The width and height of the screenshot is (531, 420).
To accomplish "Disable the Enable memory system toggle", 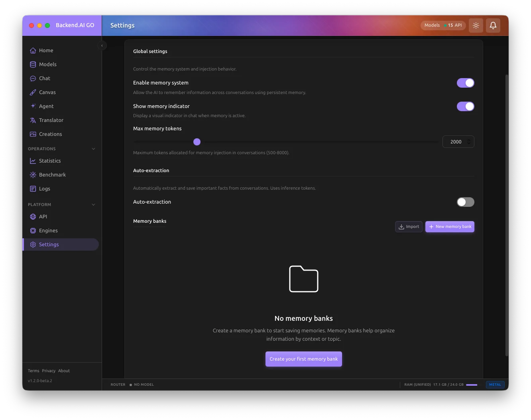I will [x=465, y=82].
